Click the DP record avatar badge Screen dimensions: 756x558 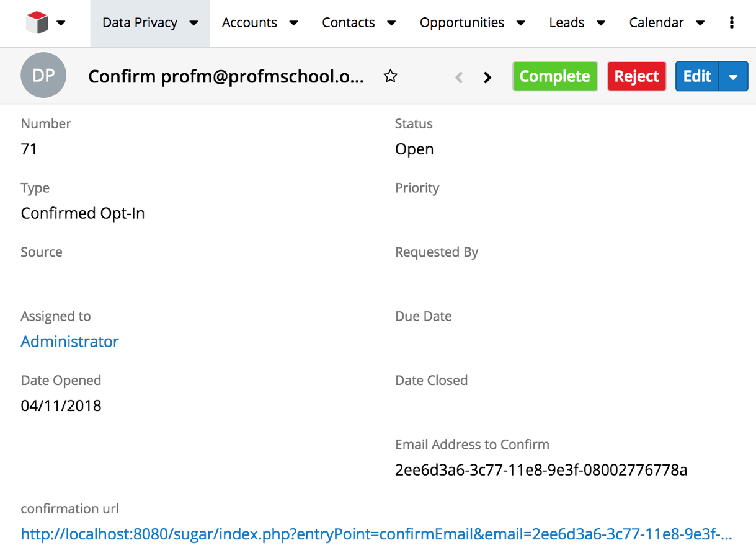click(x=43, y=76)
